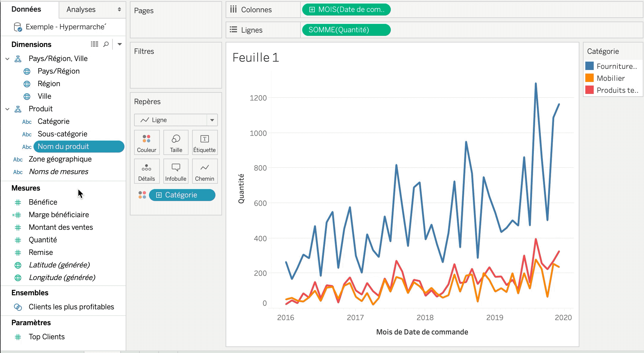Select the Top Clients parameter label
This screenshot has height=353, width=644.
coord(47,337)
